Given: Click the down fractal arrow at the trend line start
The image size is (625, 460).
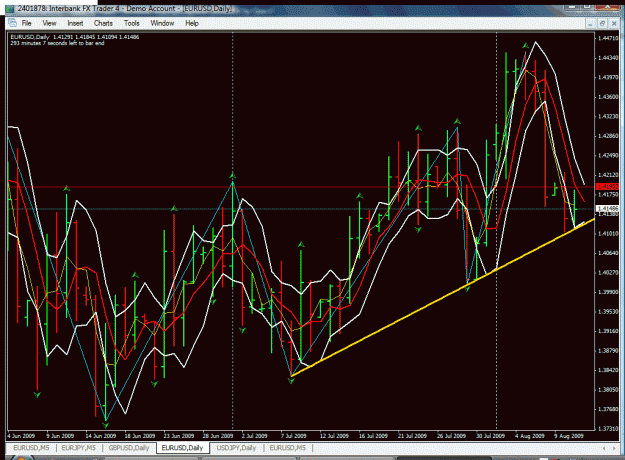Looking at the screenshot, I should tap(291, 381).
